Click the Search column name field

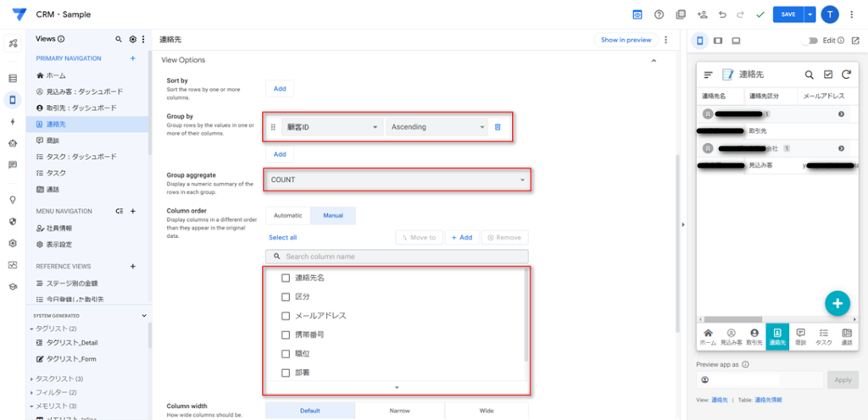pyautogui.click(x=397, y=256)
